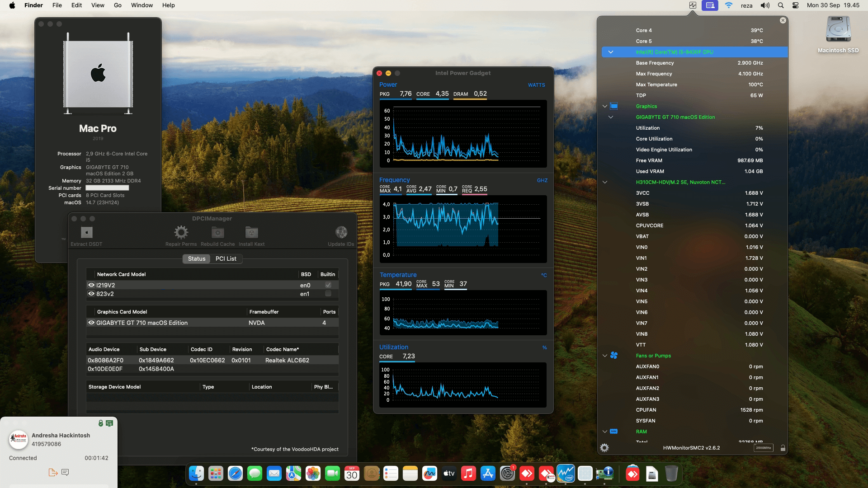Switch to the PCI List tab
The height and width of the screenshot is (488, 868).
coord(226,258)
